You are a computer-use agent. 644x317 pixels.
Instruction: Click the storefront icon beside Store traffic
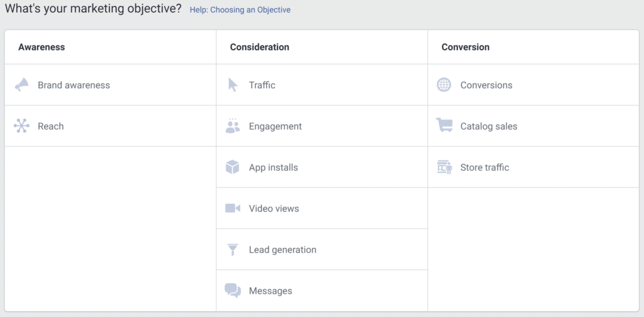[x=444, y=167]
